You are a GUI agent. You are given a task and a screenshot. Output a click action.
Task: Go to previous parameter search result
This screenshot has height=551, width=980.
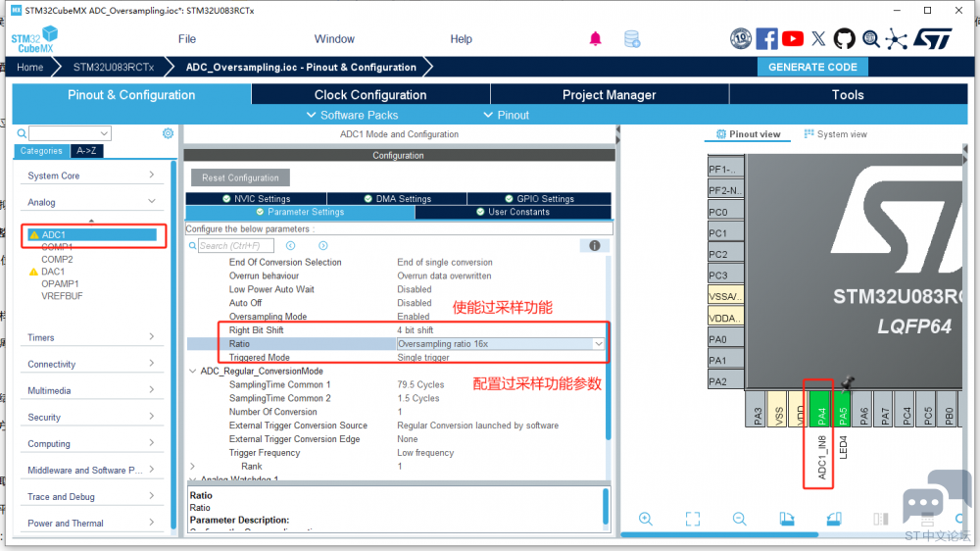tap(291, 246)
